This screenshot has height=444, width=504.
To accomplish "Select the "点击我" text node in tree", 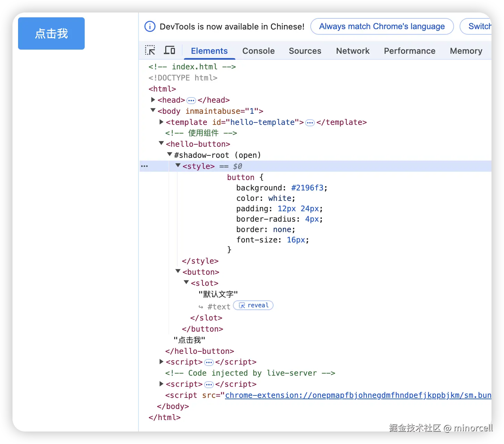I will point(190,340).
